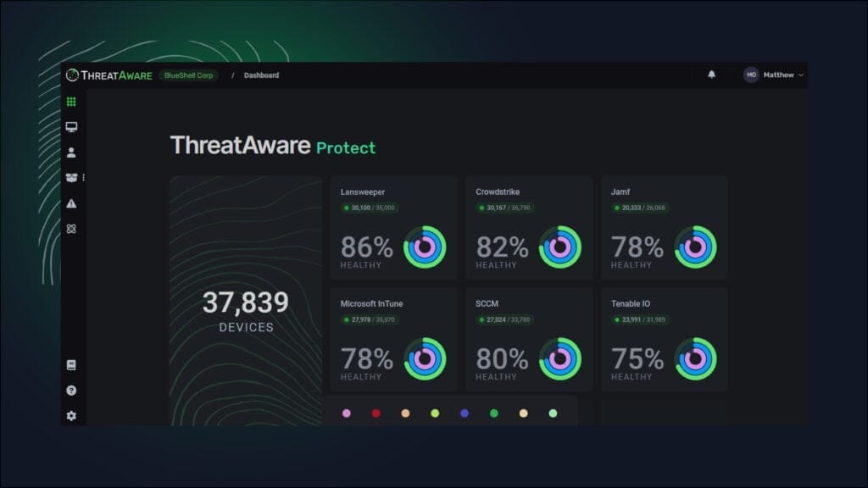
Task: Open the Lansweeper health card
Action: 393,228
